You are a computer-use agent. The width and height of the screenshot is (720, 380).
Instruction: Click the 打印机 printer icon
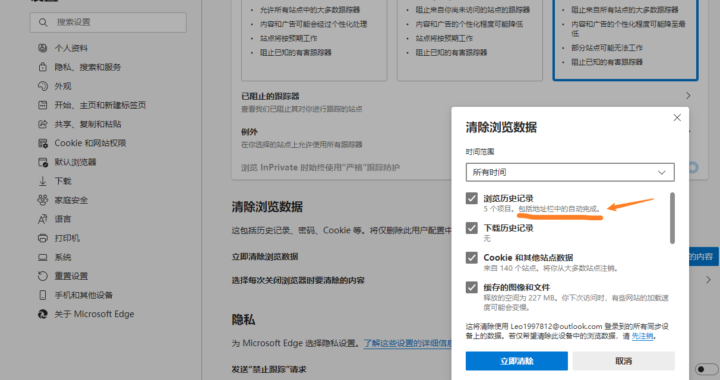[x=43, y=238]
